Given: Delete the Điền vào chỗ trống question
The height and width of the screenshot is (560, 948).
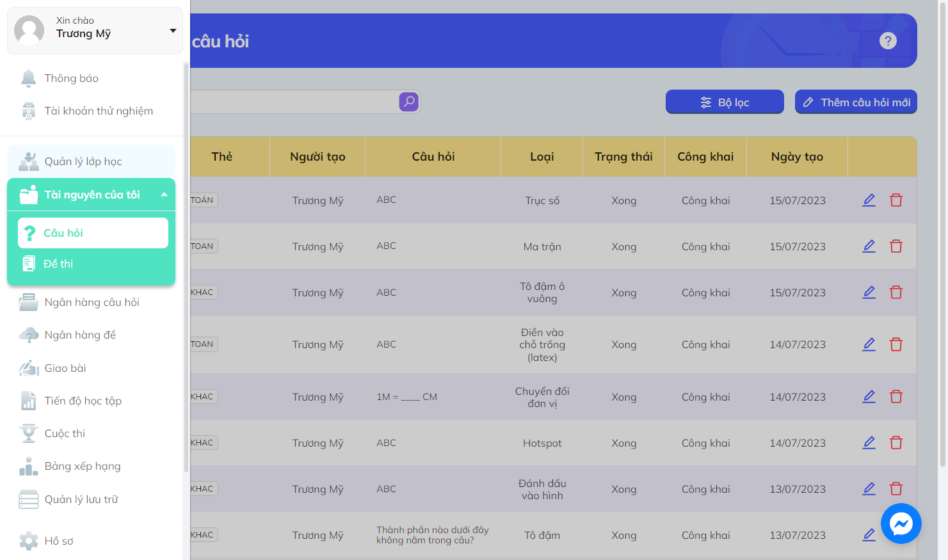Looking at the screenshot, I should click(x=896, y=344).
